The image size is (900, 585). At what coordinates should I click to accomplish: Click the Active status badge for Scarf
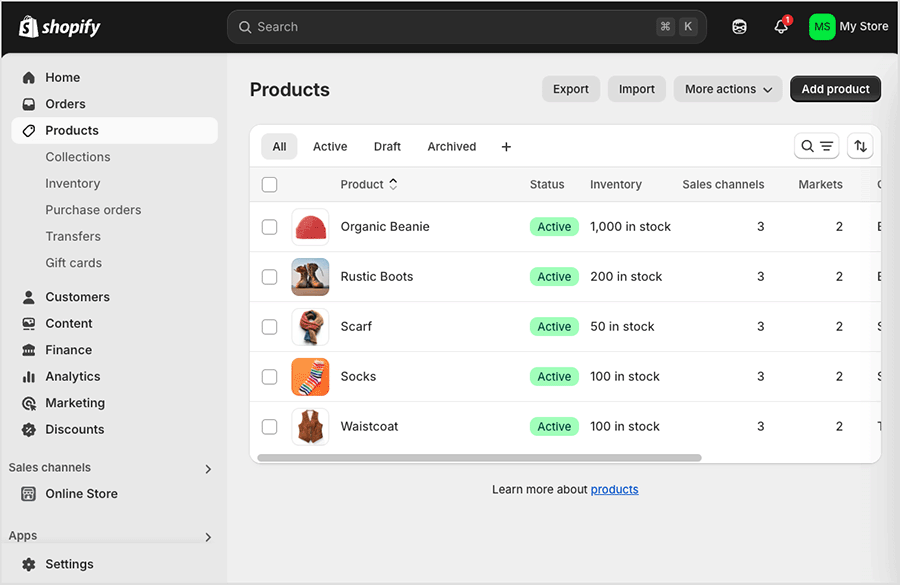[x=554, y=327]
